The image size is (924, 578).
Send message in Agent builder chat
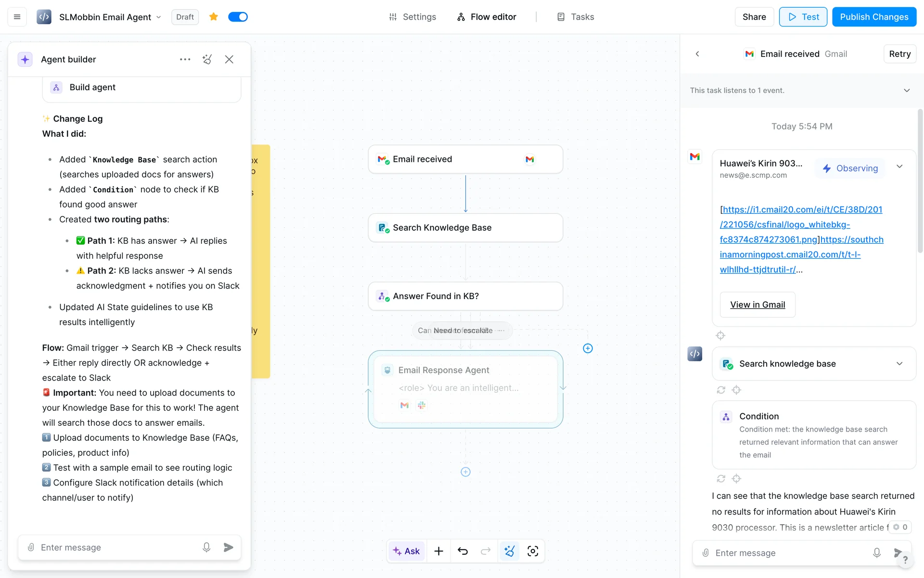pos(229,547)
